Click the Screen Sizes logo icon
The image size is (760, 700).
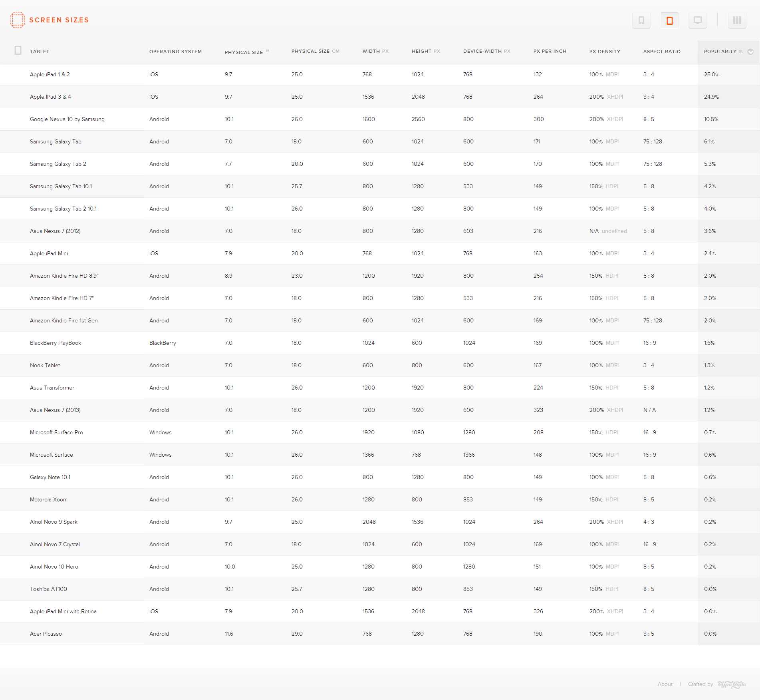pyautogui.click(x=17, y=20)
